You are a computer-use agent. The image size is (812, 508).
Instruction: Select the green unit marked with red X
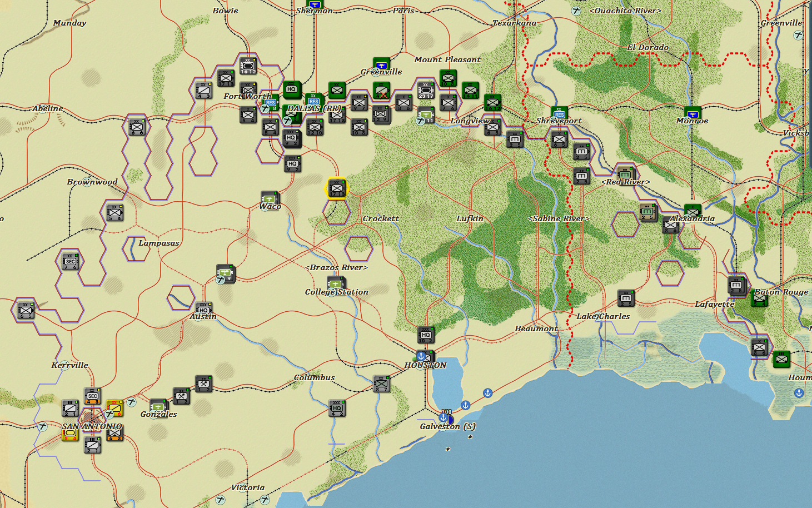click(x=381, y=90)
